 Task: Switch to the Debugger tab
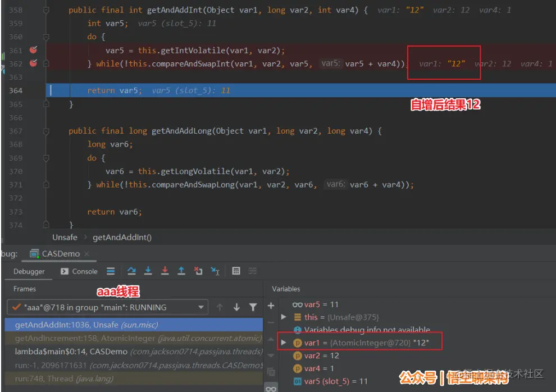[x=29, y=271]
